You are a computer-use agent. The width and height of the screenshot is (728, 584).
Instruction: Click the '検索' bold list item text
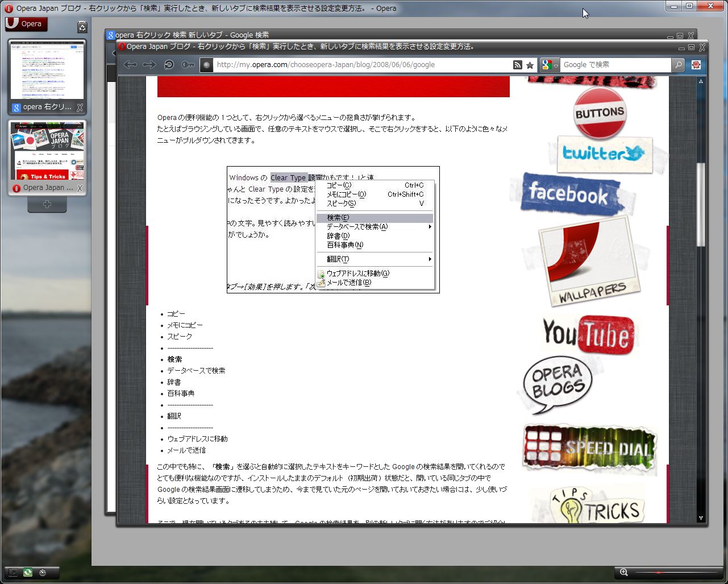pos(174,359)
